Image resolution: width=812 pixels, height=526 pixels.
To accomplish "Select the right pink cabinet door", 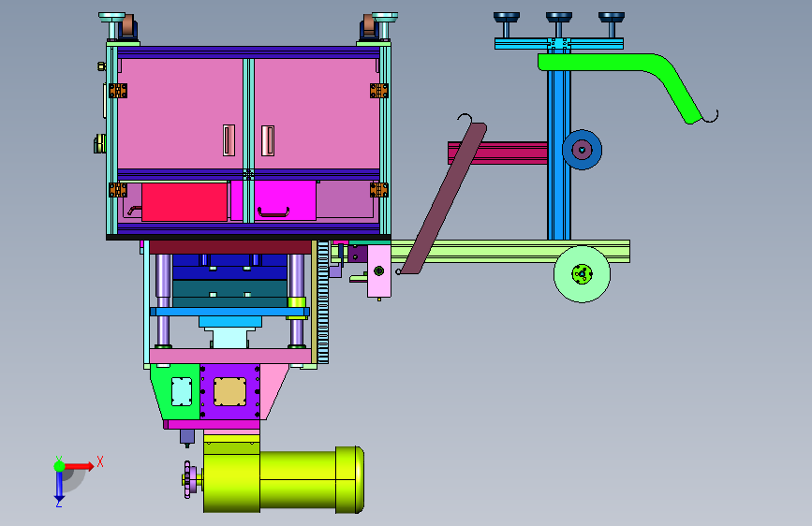I will 317,113.
